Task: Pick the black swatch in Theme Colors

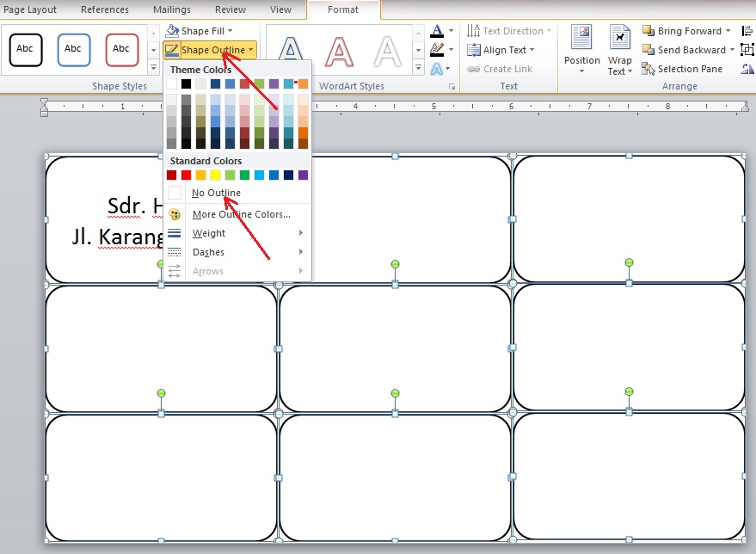Action: point(187,84)
